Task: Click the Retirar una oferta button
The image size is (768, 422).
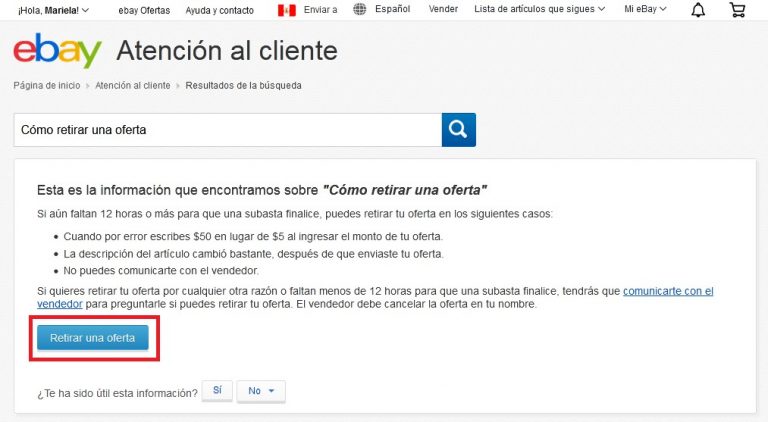Action: click(93, 338)
